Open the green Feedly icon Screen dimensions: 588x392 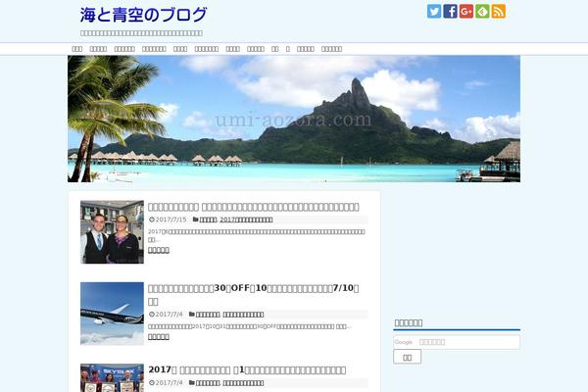482,11
